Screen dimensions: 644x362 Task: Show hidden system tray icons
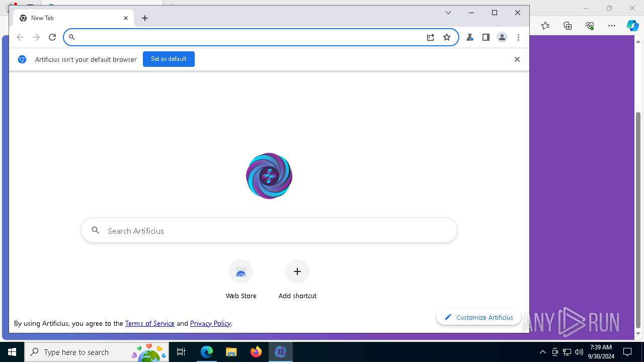click(x=542, y=352)
